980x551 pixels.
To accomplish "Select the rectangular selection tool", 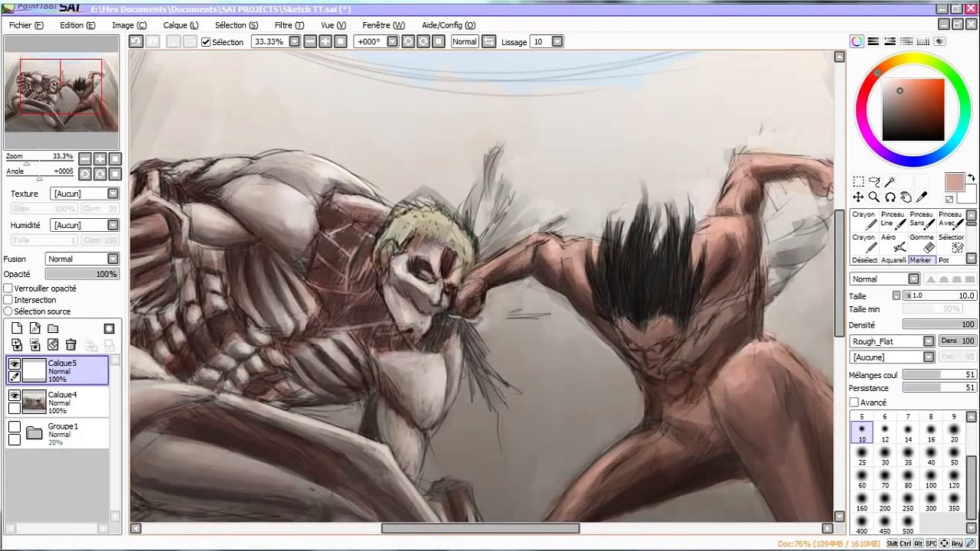I will 858,181.
